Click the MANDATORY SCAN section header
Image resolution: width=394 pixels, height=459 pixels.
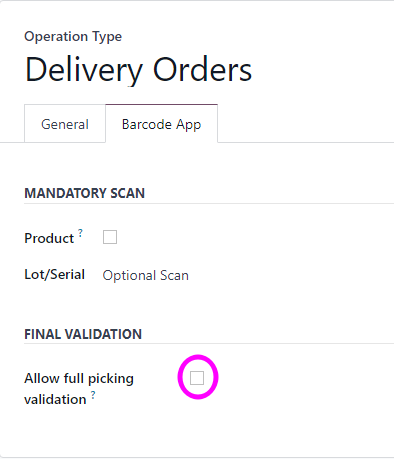(x=85, y=193)
